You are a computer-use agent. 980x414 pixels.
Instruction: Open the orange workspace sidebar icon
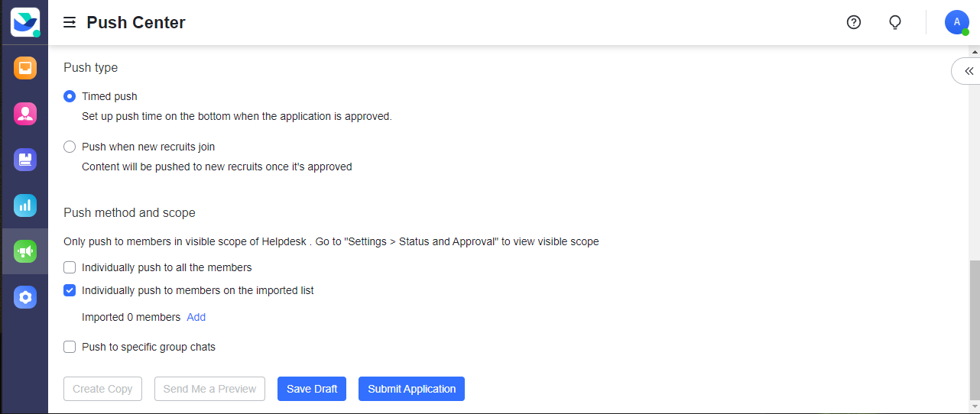coord(25,68)
